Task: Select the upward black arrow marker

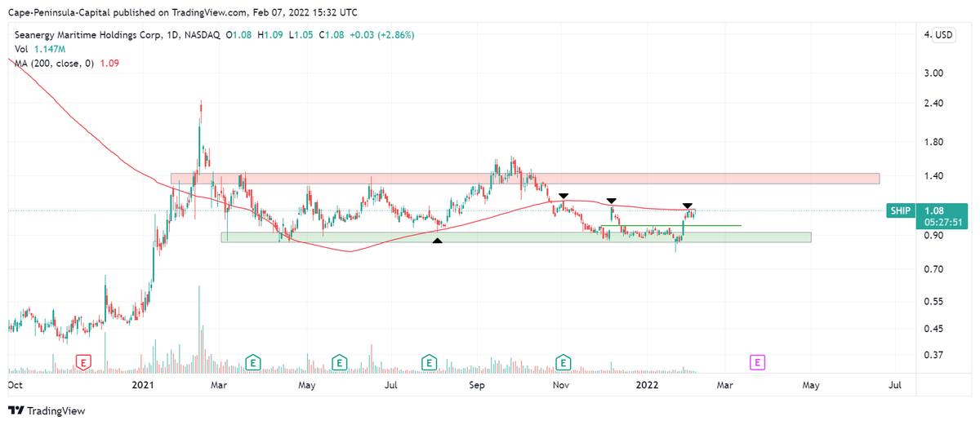Action: [x=438, y=241]
